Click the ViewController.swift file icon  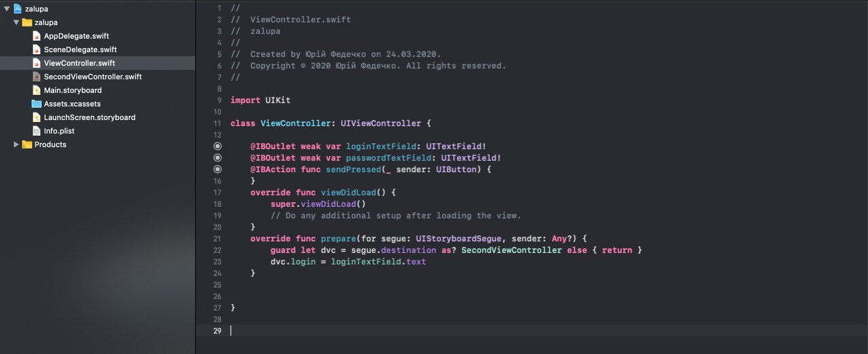click(x=37, y=63)
